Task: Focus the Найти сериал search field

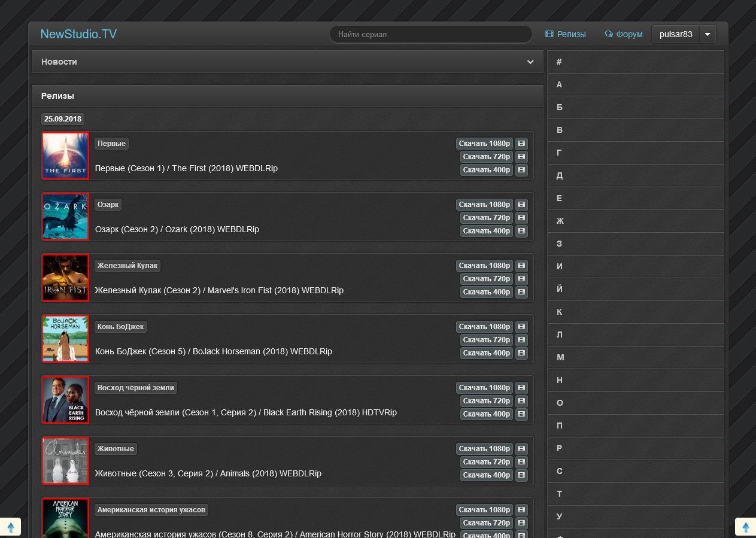Action: [431, 34]
